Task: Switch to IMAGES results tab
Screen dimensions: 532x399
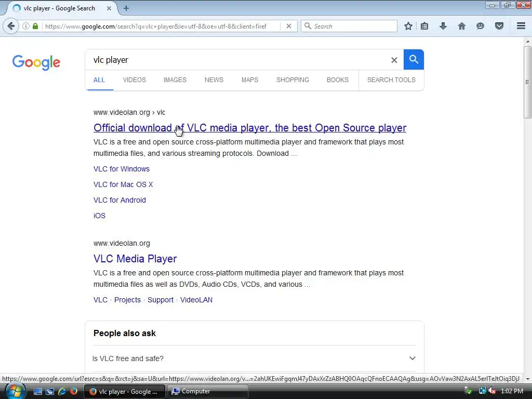Action: click(x=175, y=80)
